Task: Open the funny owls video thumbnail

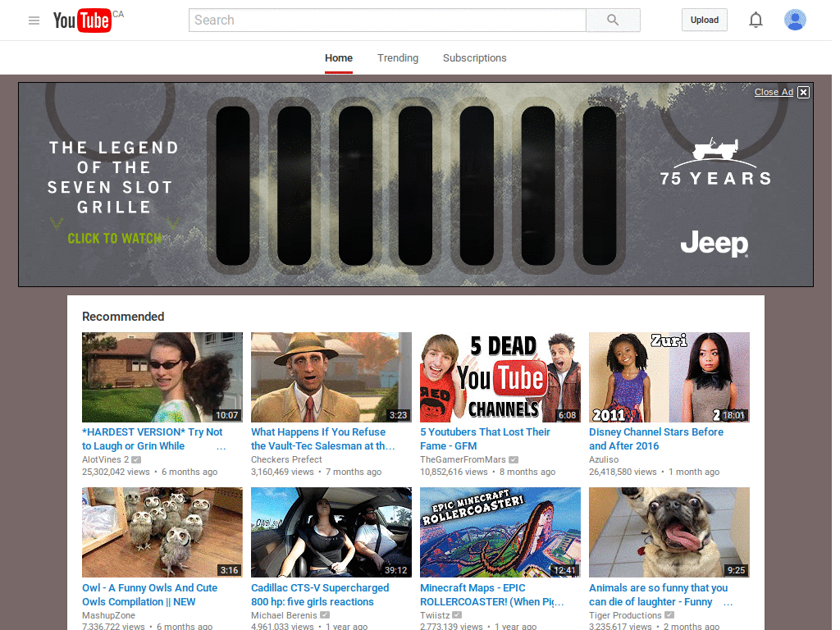Action: click(x=162, y=532)
